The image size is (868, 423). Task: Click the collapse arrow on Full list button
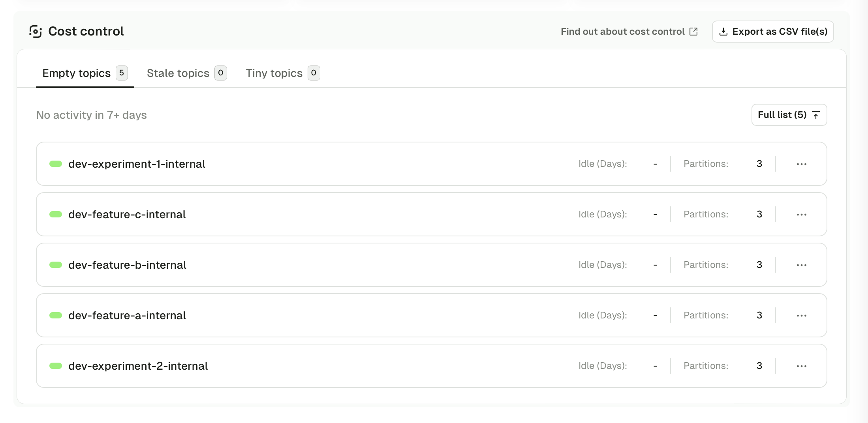tap(815, 115)
